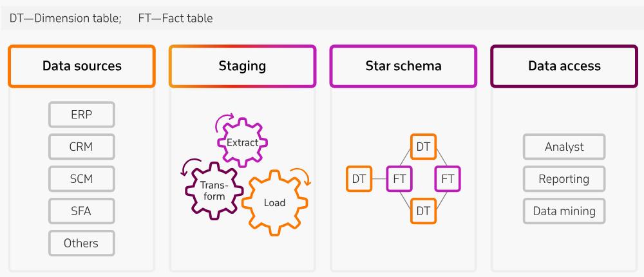The image size is (644, 277).
Task: Select the leftmost DT box
Action: pos(359,179)
